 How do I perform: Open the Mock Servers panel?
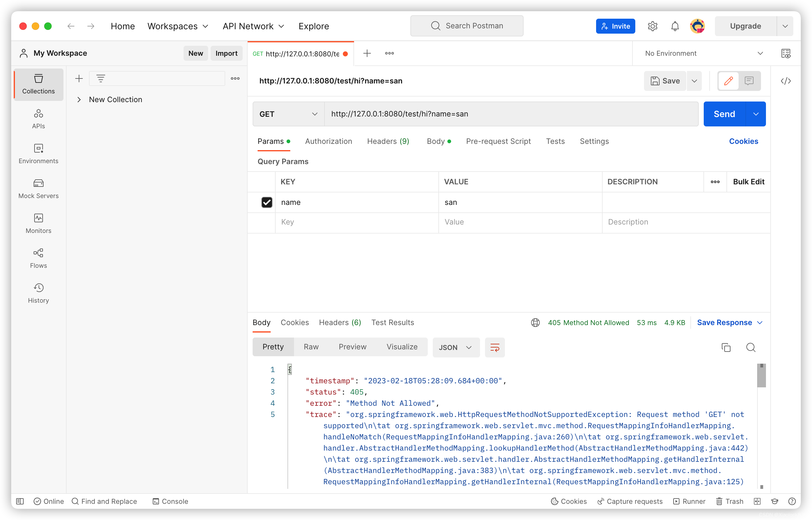click(39, 188)
